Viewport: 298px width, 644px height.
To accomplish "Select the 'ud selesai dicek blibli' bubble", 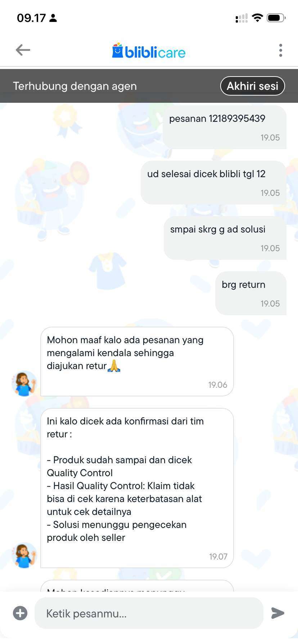I will pos(213,183).
